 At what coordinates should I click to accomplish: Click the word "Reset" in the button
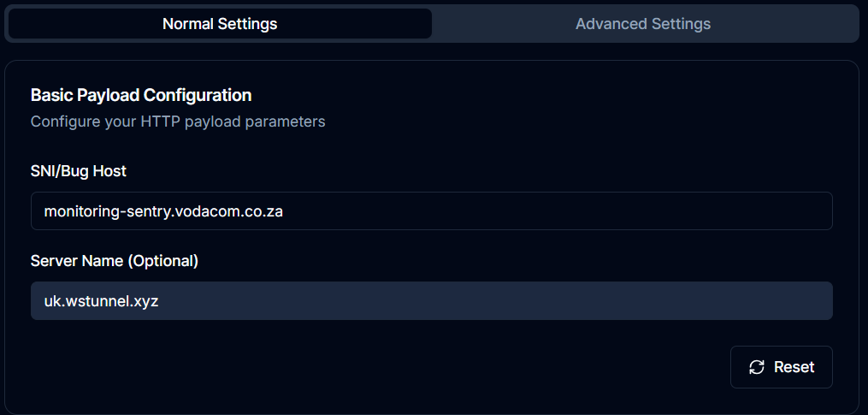pyautogui.click(x=794, y=367)
